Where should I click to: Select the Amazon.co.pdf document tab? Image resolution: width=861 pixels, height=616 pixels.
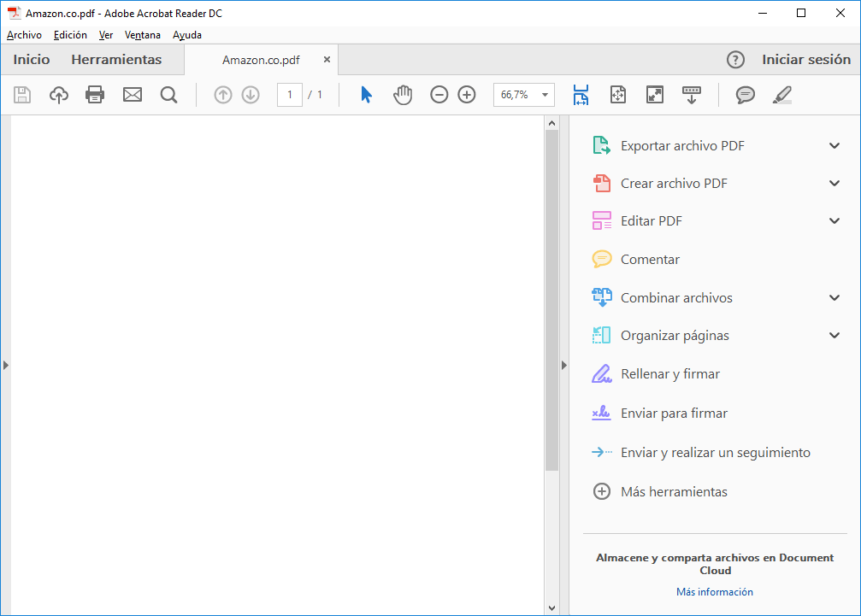coord(261,60)
